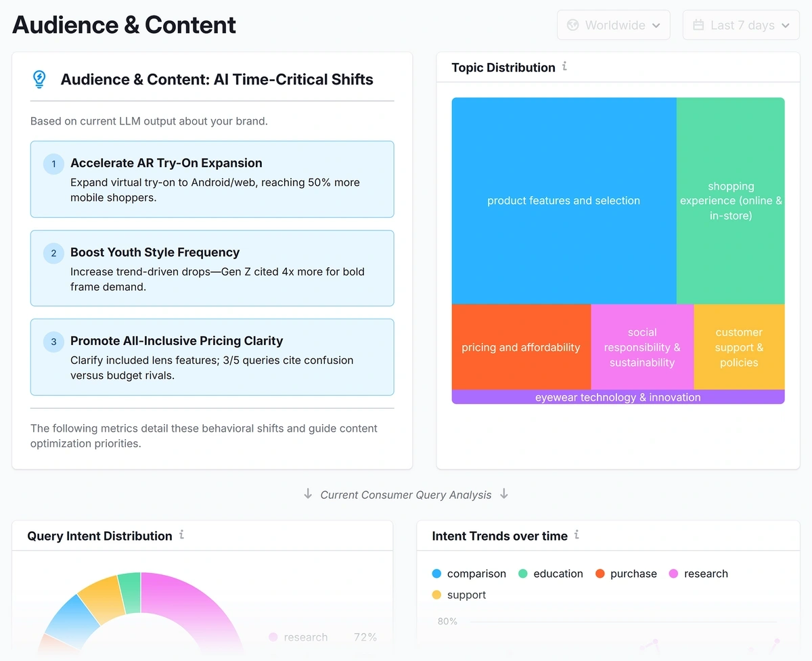
Task: Click the Topic Distribution heading
Action: coord(503,68)
